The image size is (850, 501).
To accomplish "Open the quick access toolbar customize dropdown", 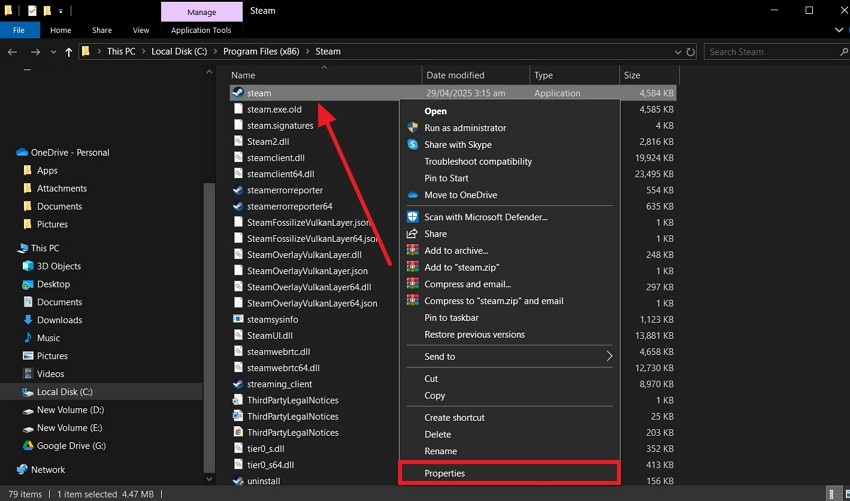I will click(x=61, y=11).
